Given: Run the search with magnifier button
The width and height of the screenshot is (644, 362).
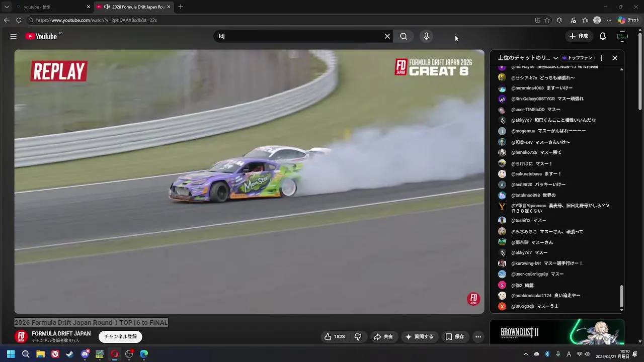Looking at the screenshot, I should (x=404, y=36).
